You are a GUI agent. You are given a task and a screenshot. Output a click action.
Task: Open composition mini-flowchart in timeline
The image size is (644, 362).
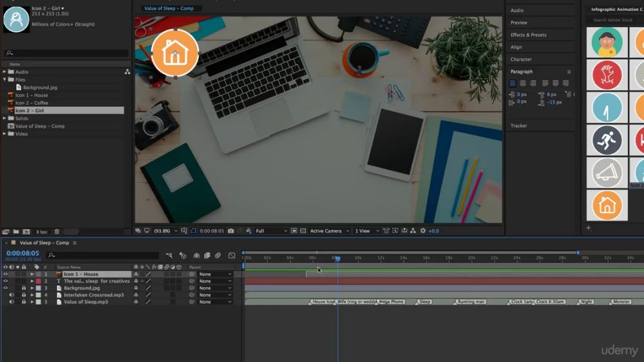pyautogui.click(x=169, y=256)
